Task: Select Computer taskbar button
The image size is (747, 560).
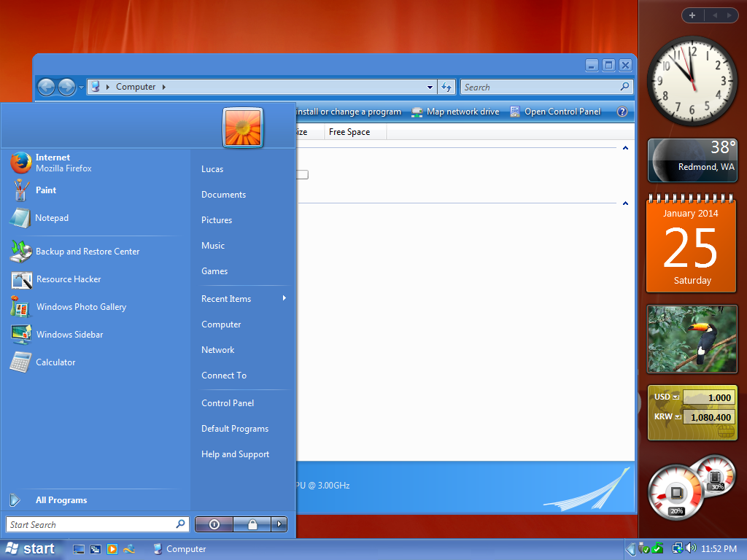Action: (179, 549)
